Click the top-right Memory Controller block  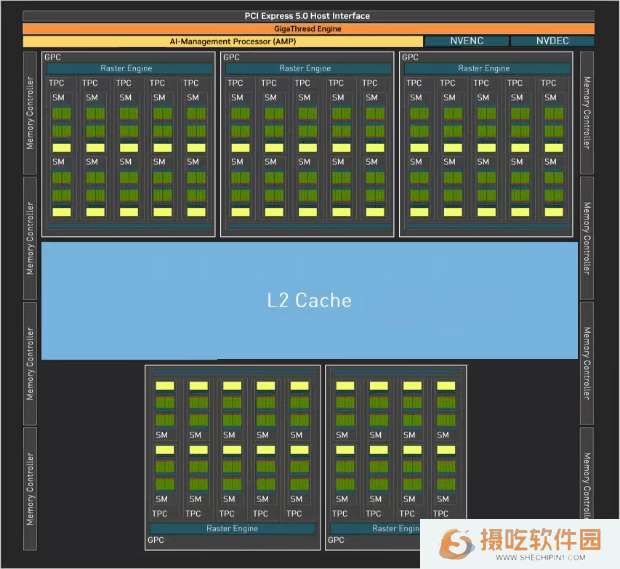pyautogui.click(x=587, y=113)
